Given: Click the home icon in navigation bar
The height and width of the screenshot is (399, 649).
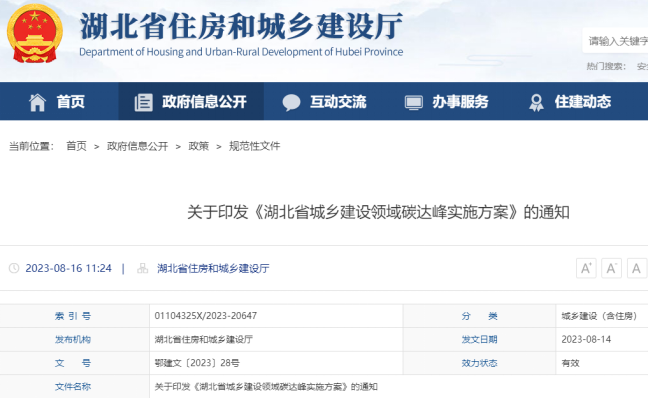Looking at the screenshot, I should pyautogui.click(x=37, y=102).
